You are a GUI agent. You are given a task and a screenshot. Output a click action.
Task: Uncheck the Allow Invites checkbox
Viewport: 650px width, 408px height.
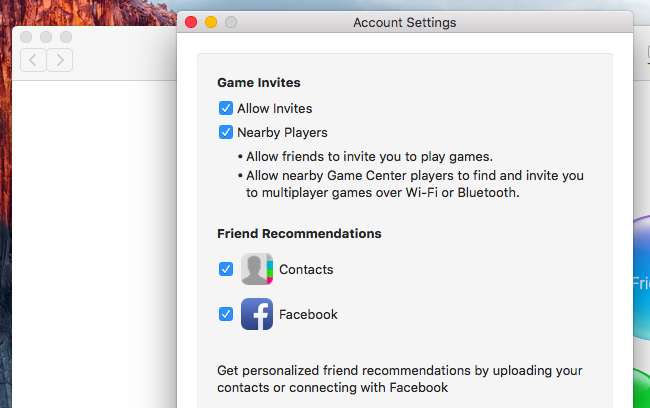click(226, 108)
